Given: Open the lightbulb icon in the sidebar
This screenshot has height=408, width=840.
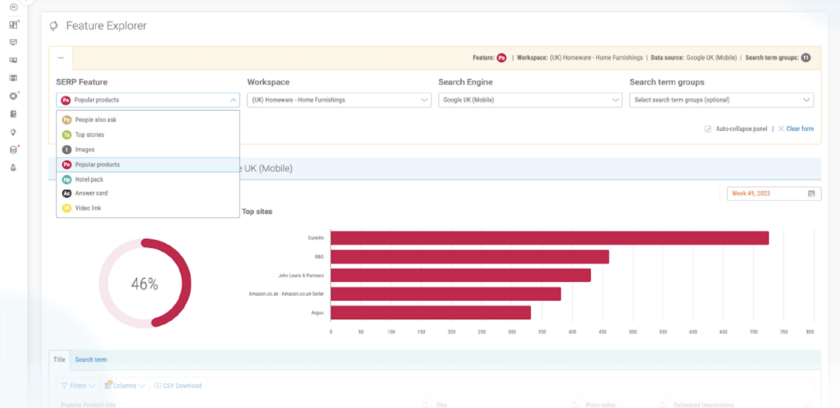Looking at the screenshot, I should pyautogui.click(x=13, y=132).
